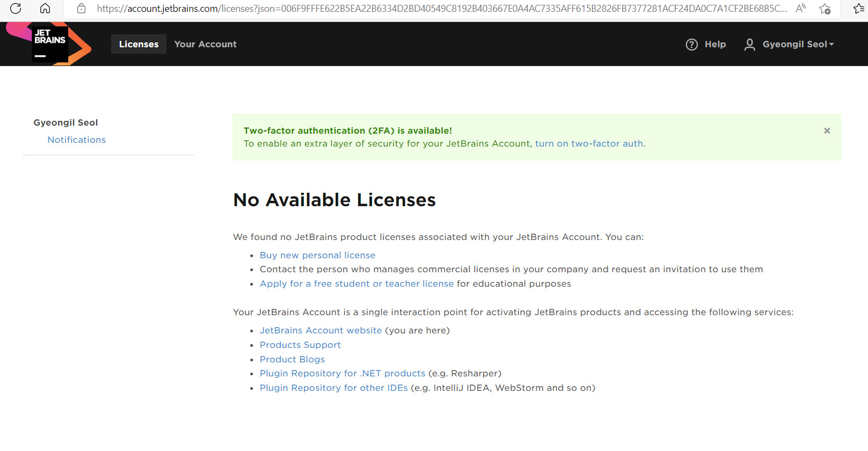Click the site info lock icon
Viewport: 868px width, 451px height.
(82, 9)
